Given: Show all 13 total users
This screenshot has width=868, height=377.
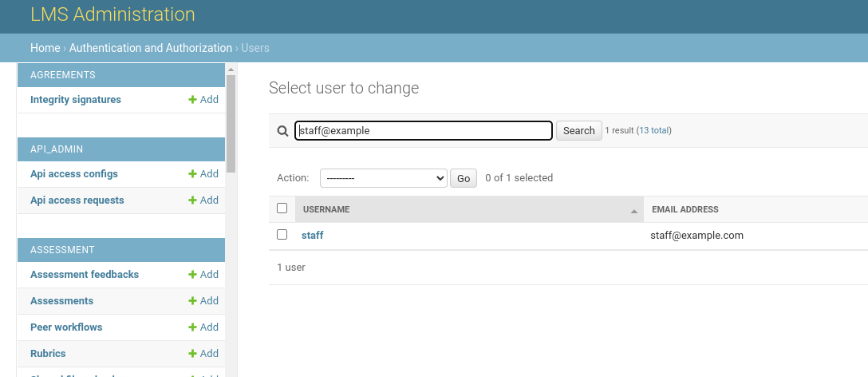Looking at the screenshot, I should [x=653, y=130].
